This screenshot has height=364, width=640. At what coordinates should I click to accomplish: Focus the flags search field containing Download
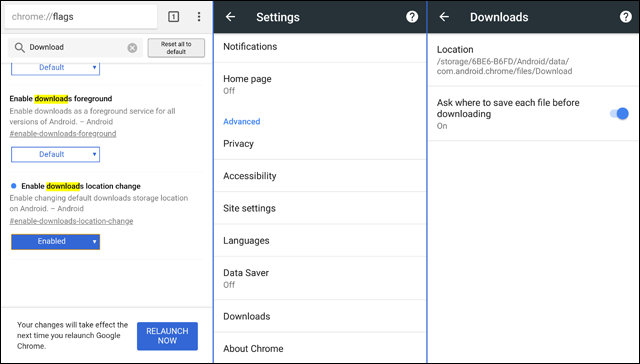click(x=76, y=47)
